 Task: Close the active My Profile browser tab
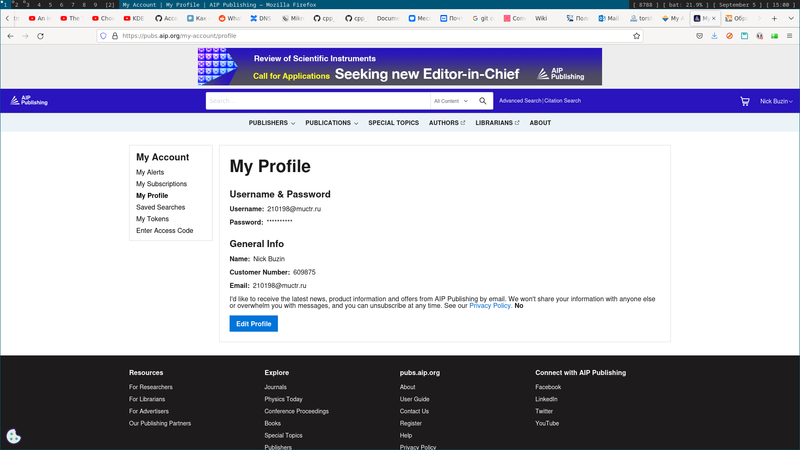click(x=713, y=18)
